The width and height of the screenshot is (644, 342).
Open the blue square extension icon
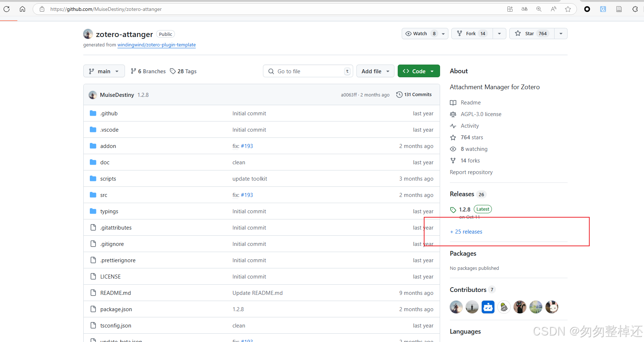click(603, 9)
